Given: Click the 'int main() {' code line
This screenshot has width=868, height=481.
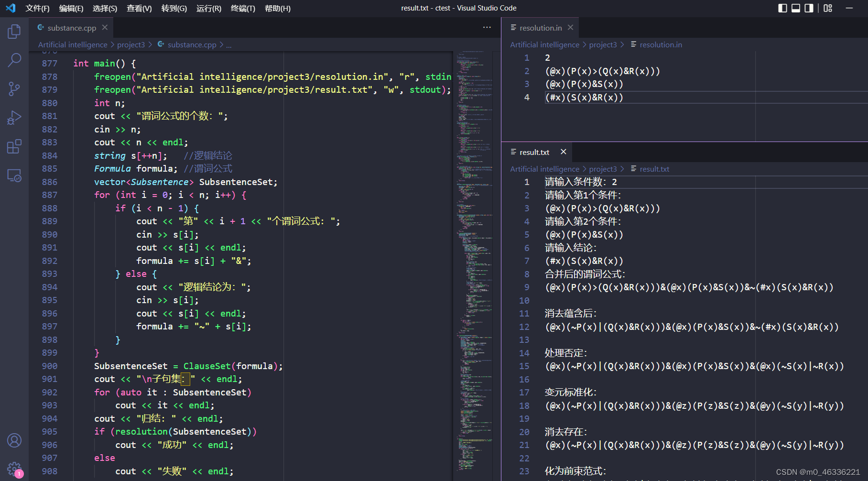Looking at the screenshot, I should pyautogui.click(x=105, y=64).
